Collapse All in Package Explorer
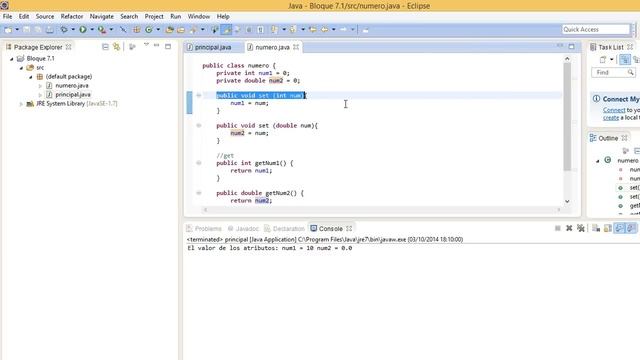Viewport: 640px width, 360px height. [105, 47]
